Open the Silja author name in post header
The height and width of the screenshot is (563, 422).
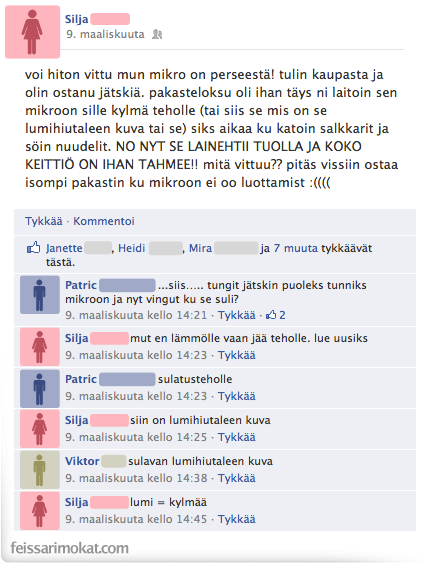(76, 19)
